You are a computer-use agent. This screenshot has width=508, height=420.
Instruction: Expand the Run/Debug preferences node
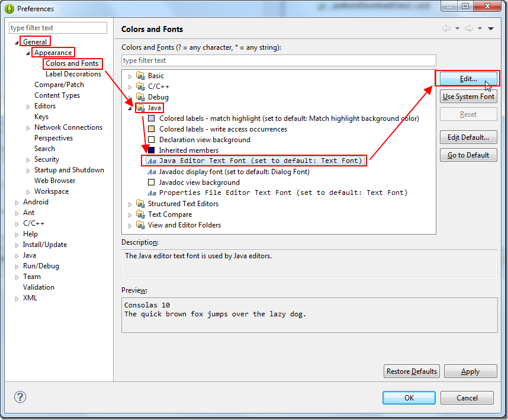[17, 267]
